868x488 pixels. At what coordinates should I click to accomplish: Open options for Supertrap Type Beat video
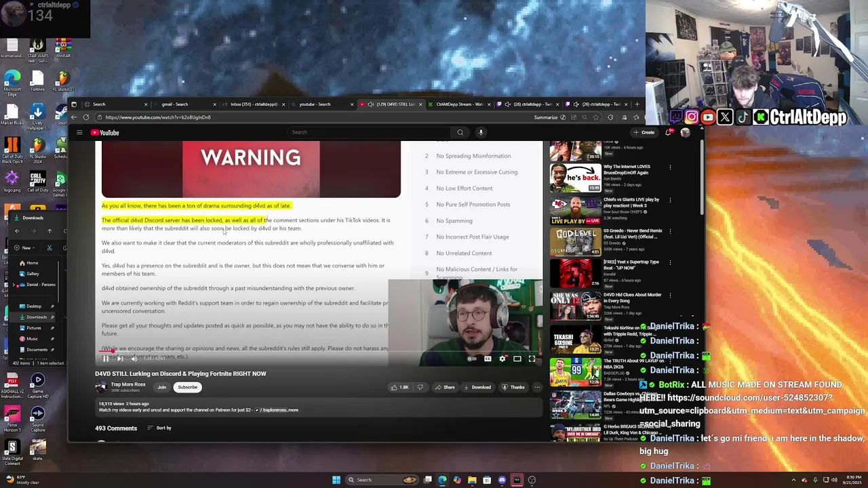tap(670, 263)
